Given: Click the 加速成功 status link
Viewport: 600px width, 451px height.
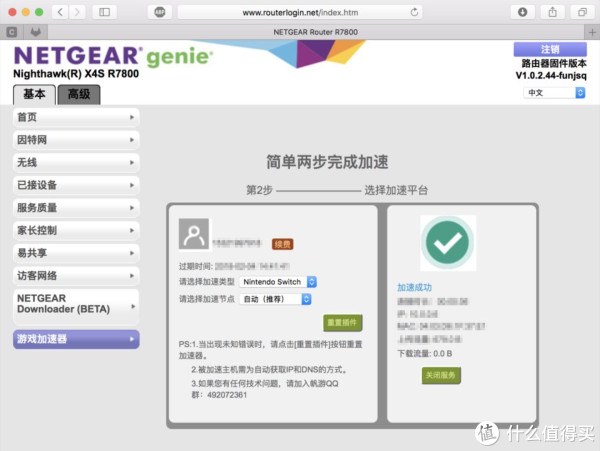Looking at the screenshot, I should pos(414,287).
